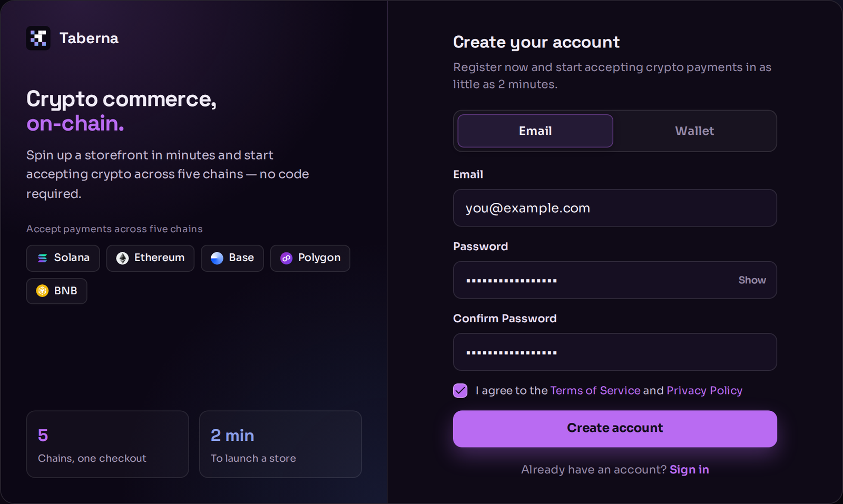Click the Ethereum chain icon
This screenshot has width=843, height=504.
pyautogui.click(x=122, y=258)
